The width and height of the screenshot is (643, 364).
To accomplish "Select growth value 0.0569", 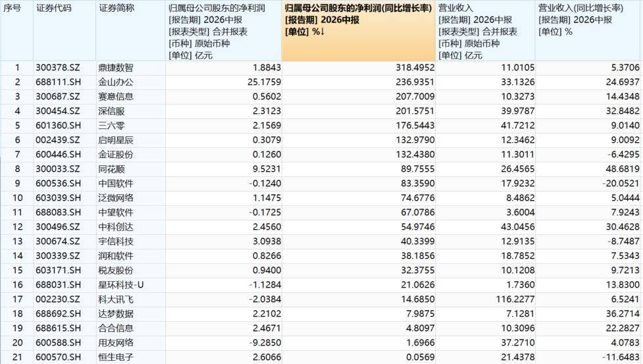I will (421, 357).
